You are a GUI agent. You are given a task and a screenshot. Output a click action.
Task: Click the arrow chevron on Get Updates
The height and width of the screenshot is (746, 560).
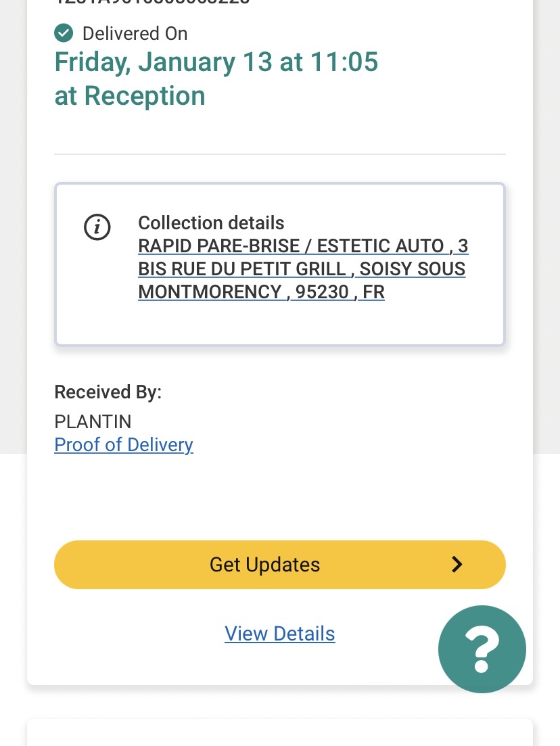[x=457, y=565]
